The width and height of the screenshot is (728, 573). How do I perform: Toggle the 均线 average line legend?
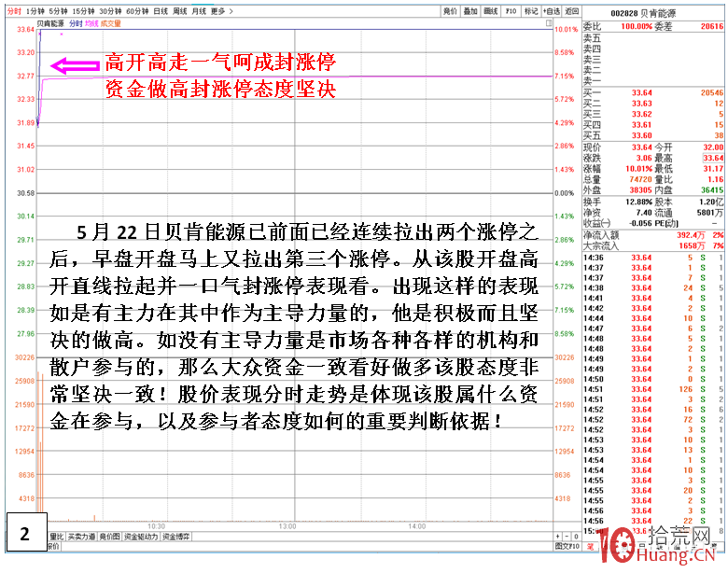91,21
